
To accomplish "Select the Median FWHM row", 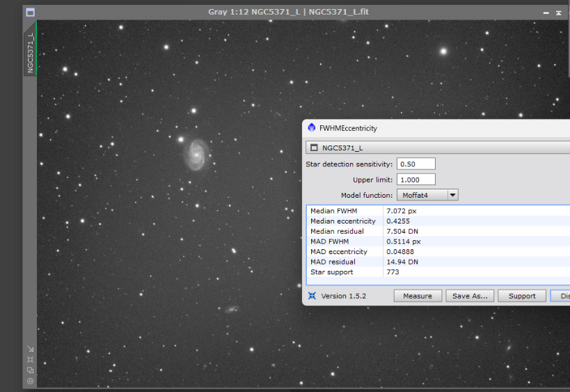I will 438,211.
